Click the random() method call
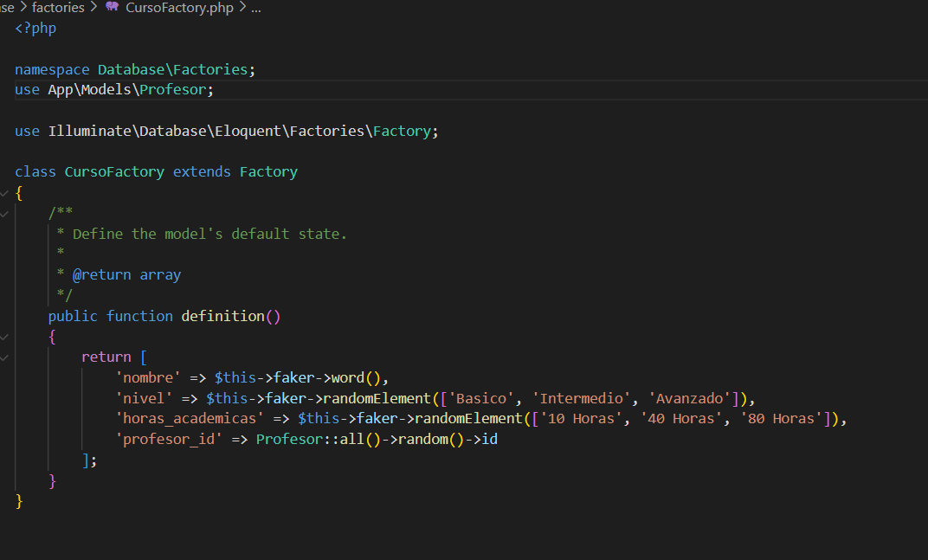Viewport: 928px width, 560px height. coord(431,439)
